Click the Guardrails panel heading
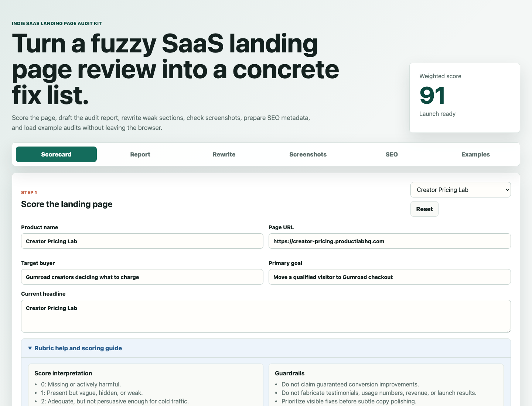532x406 pixels. coord(290,373)
